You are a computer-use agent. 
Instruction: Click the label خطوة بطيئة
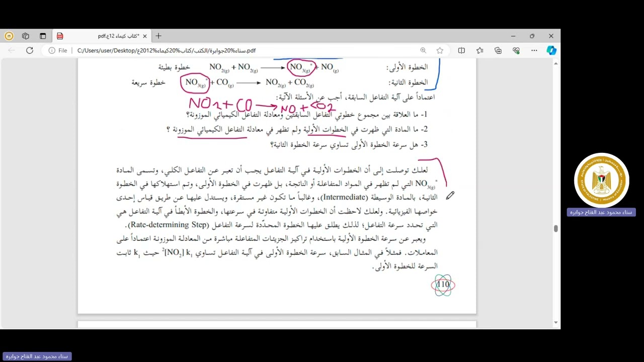click(174, 67)
